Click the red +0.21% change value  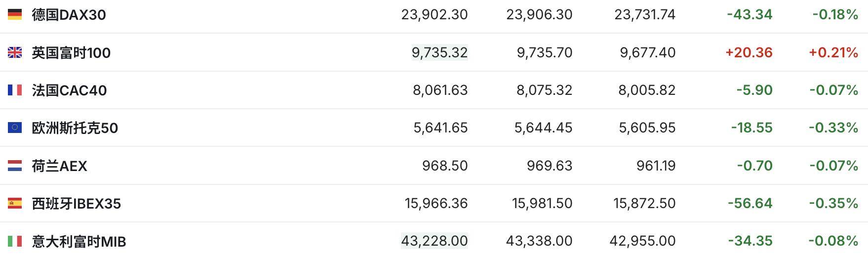[833, 52]
